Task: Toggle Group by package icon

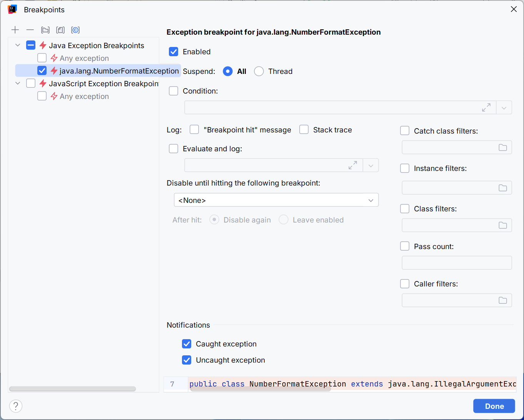Action: click(x=45, y=30)
